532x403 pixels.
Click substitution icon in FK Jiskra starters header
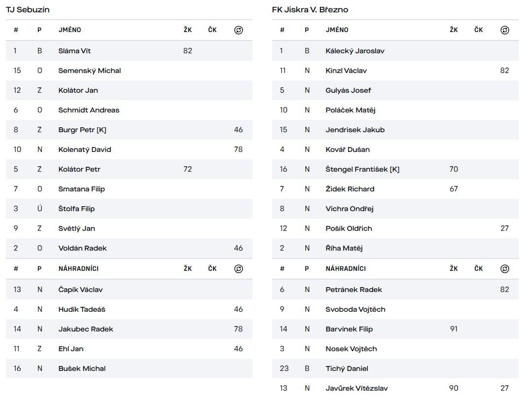click(504, 30)
